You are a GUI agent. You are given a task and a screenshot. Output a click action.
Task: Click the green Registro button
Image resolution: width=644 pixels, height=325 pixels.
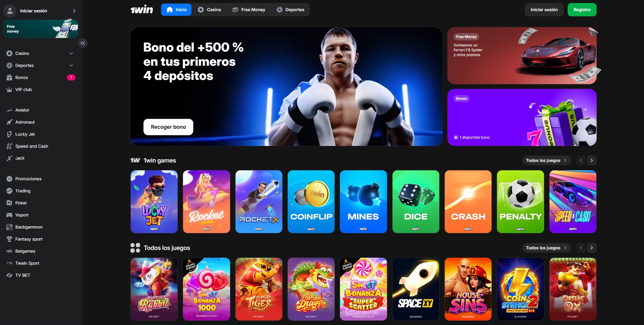[x=582, y=10]
